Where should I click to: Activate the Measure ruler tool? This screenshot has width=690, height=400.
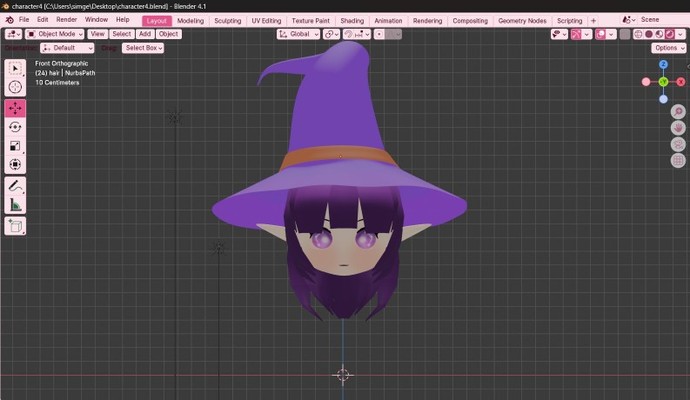pyautogui.click(x=15, y=205)
